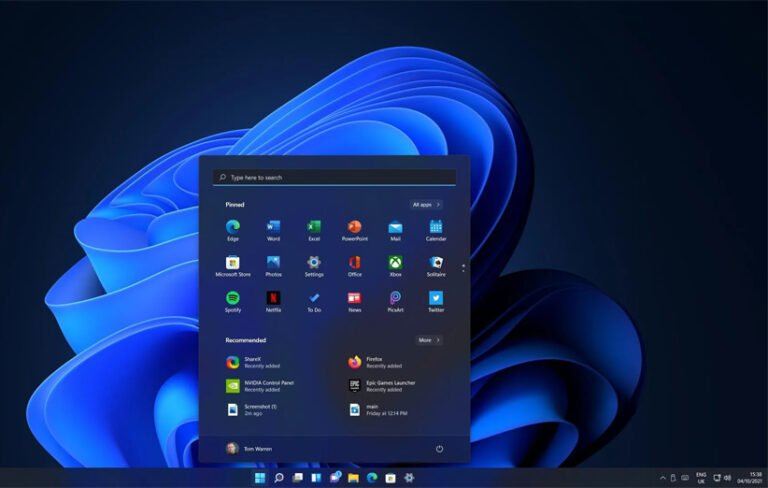Launch PicsArt from the pinned grid
The width and height of the screenshot is (768, 488).
tap(395, 298)
